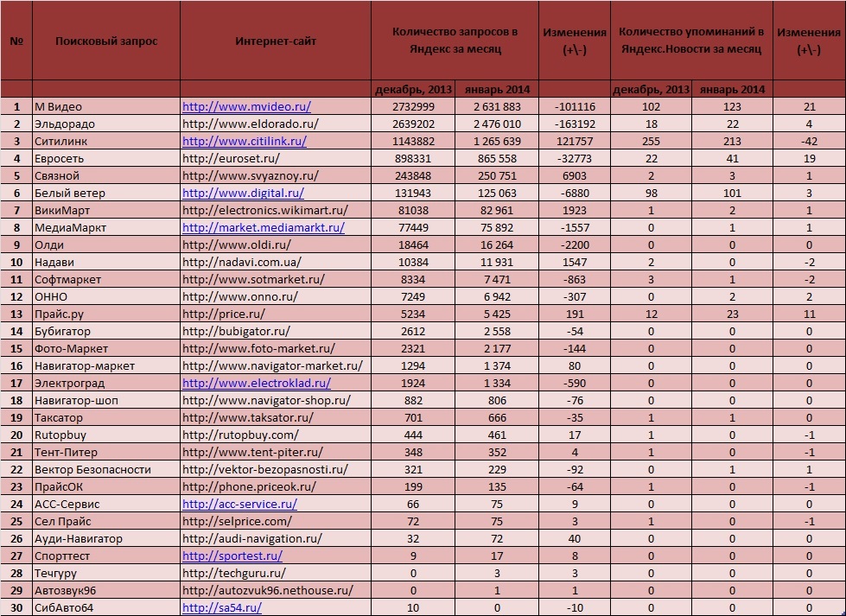
Task: Open the acc-service.ru link
Action: click(239, 504)
